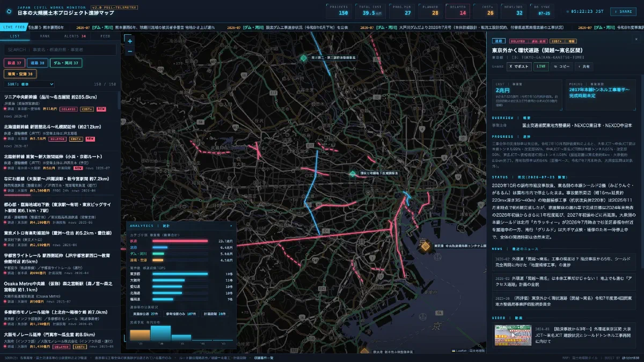Open the video thumbnail for 陥没事故から3年

[513, 334]
